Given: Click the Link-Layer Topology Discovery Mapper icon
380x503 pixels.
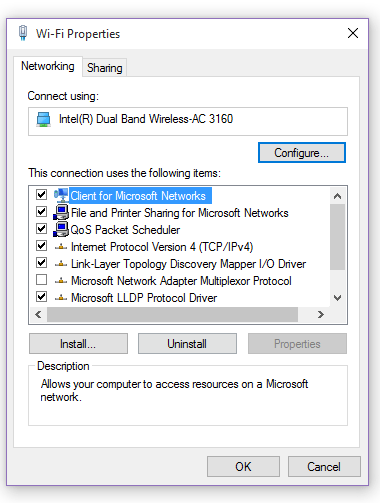Looking at the screenshot, I should point(61,264).
